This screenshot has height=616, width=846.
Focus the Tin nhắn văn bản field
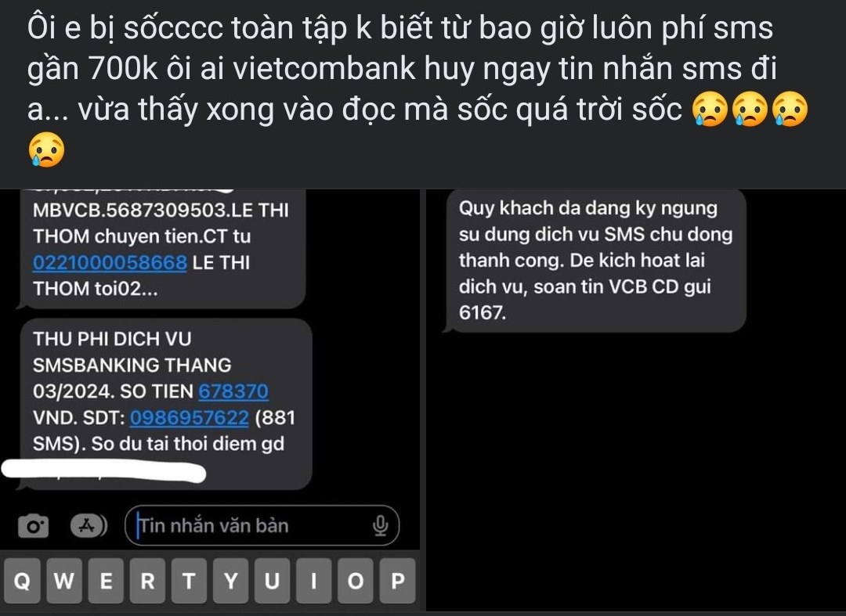262,525
